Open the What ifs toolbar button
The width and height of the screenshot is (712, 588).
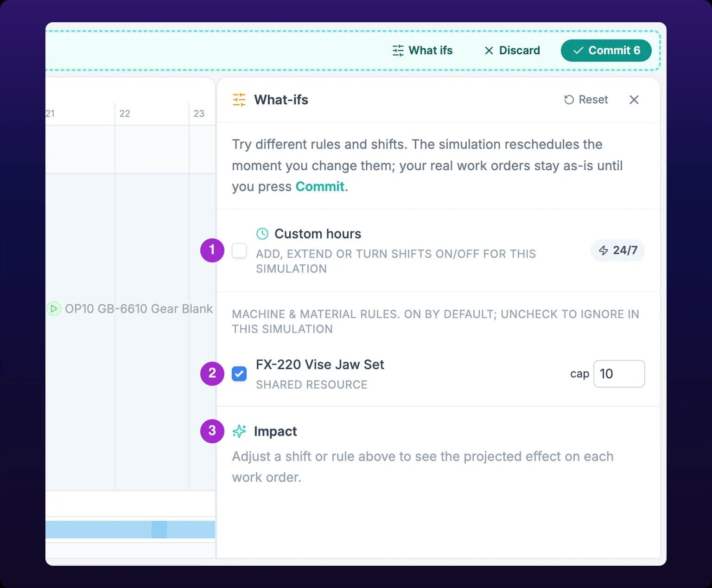[422, 51]
